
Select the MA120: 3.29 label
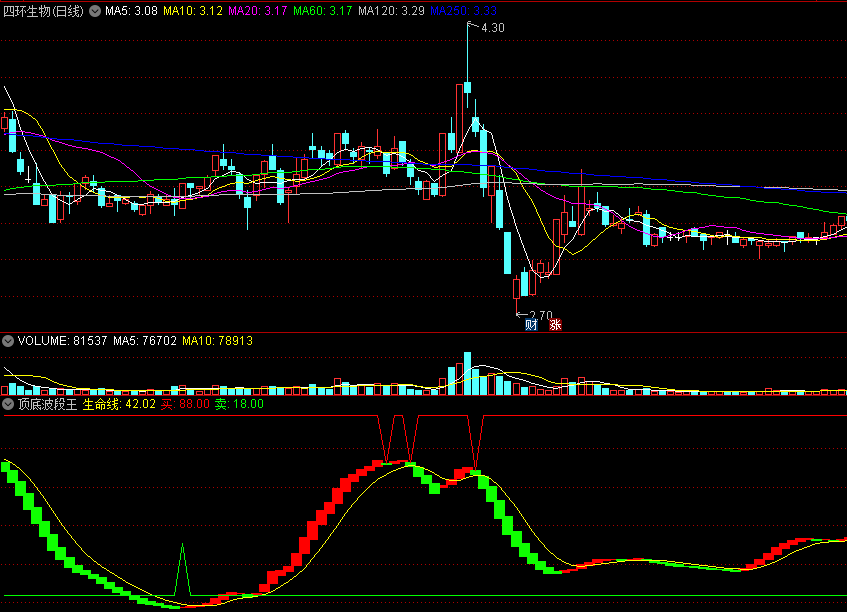point(391,11)
